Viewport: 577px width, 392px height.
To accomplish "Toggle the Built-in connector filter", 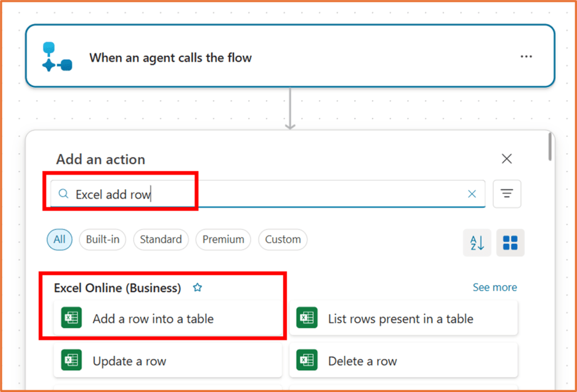I will (x=102, y=239).
